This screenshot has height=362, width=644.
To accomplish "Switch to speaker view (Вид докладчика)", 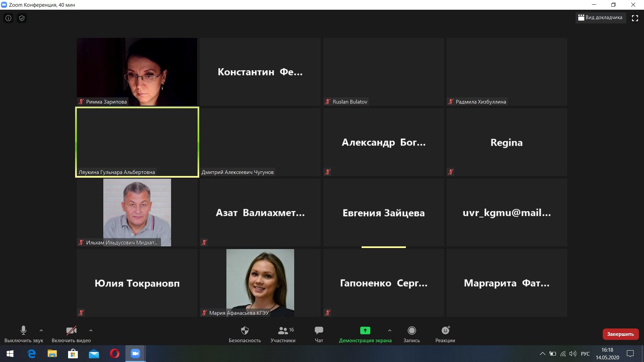I will coord(600,17).
